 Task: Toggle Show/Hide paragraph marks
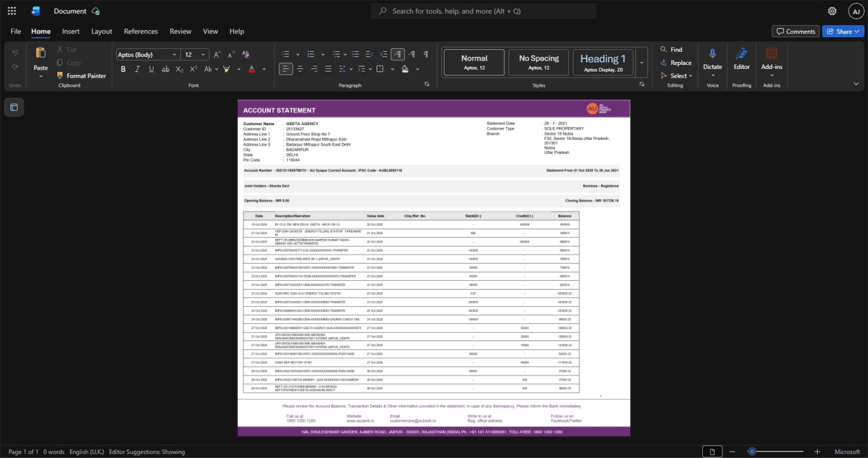426,55
